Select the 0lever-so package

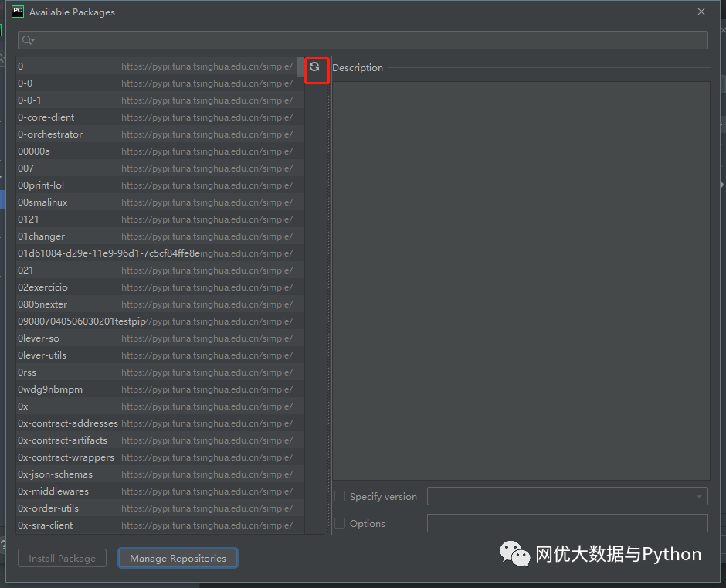tap(160, 338)
